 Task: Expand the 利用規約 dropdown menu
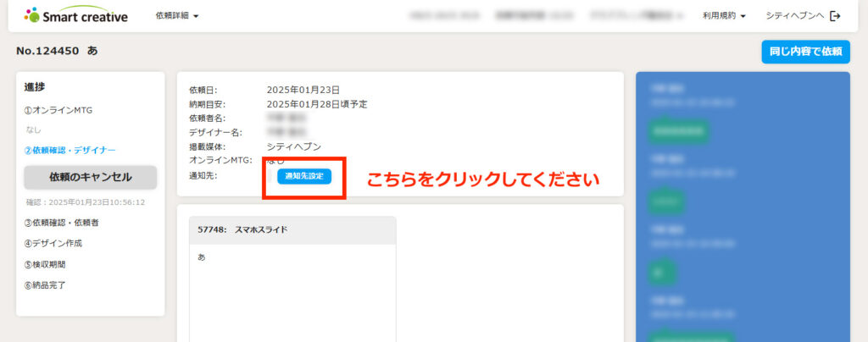coord(724,16)
